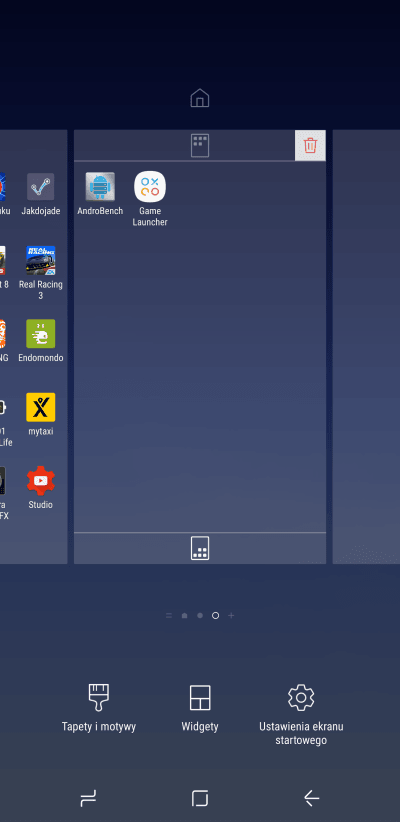Tap the bottom page-grid layout icon
400x822 pixels.
point(200,548)
